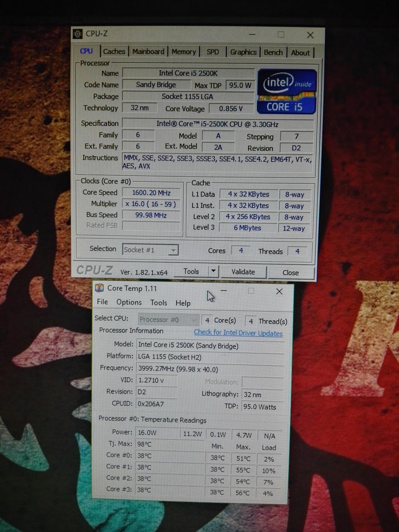Click the Tools button in CPU-Z
Viewport: 399px width, 532px height.
point(191,271)
